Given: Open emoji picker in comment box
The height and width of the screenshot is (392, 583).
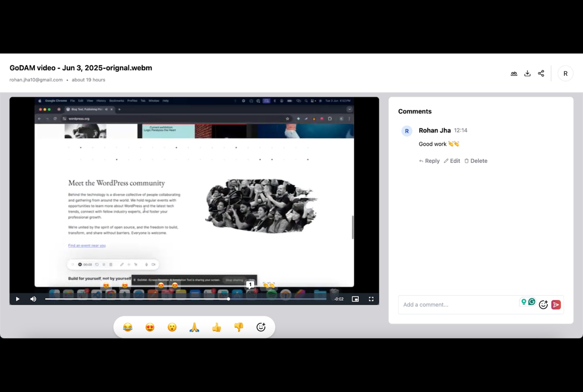Looking at the screenshot, I should [x=543, y=305].
